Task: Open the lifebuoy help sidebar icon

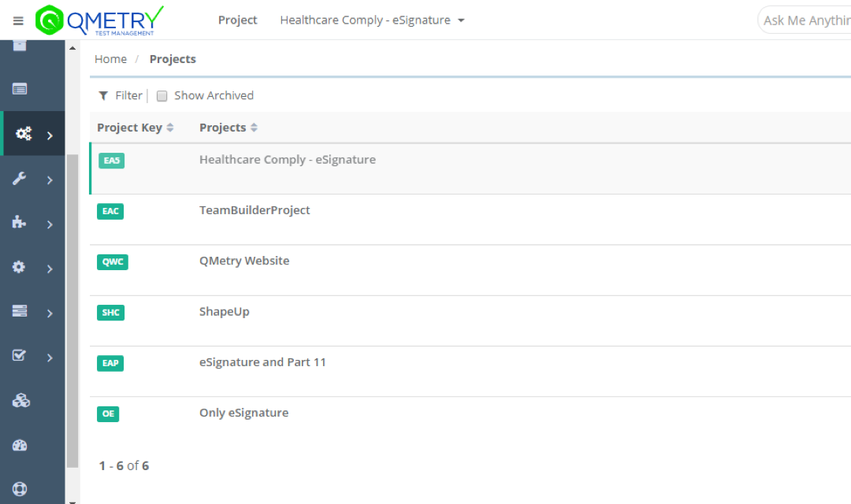Action: point(20,489)
